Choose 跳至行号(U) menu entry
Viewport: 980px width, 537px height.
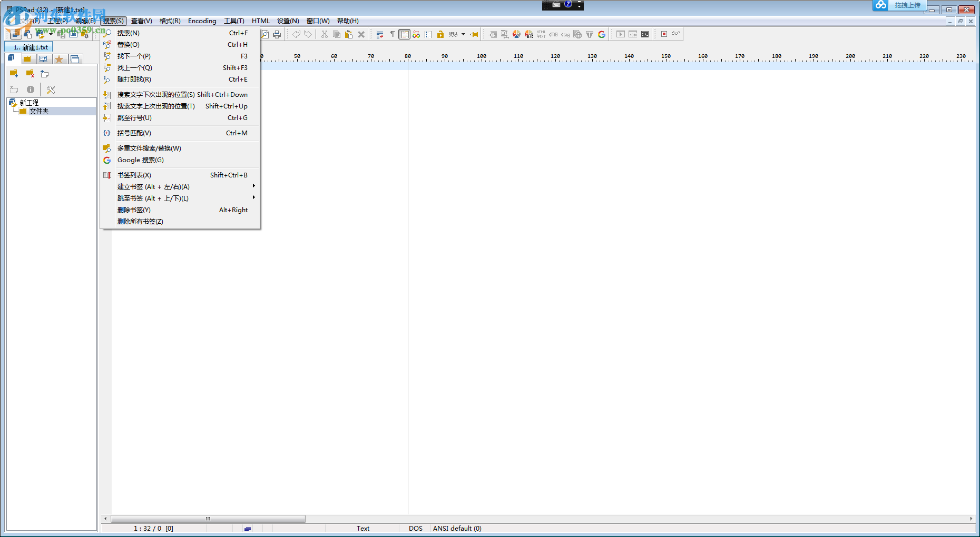point(134,118)
